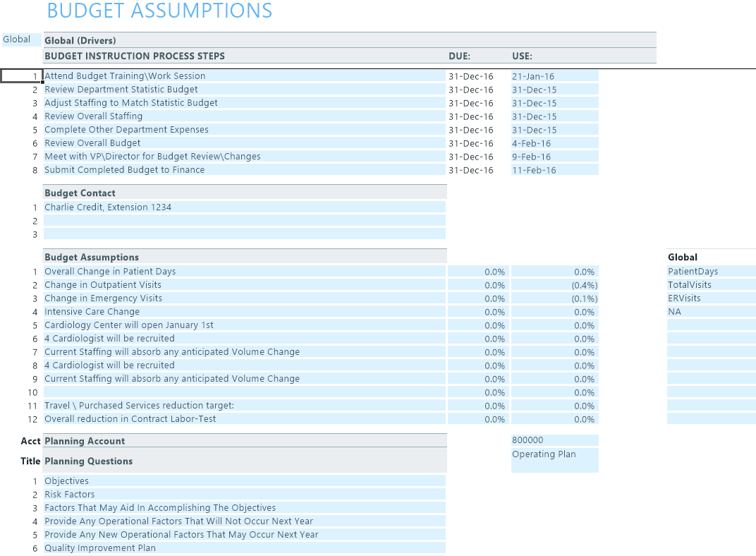Click the 800000 planning account cell
Image resolution: width=756 pixels, height=556 pixels.
tap(554, 440)
